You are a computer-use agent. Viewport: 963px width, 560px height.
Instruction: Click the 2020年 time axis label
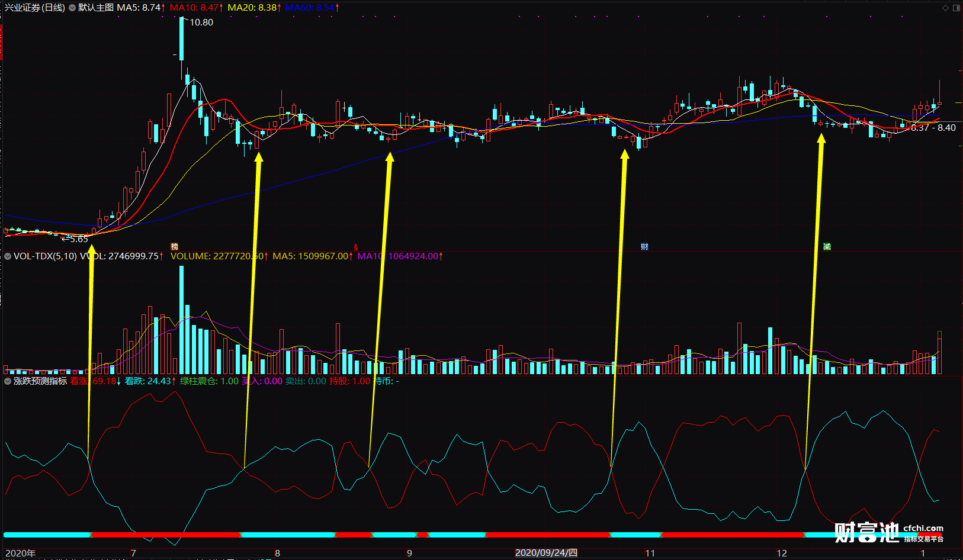pos(21,553)
